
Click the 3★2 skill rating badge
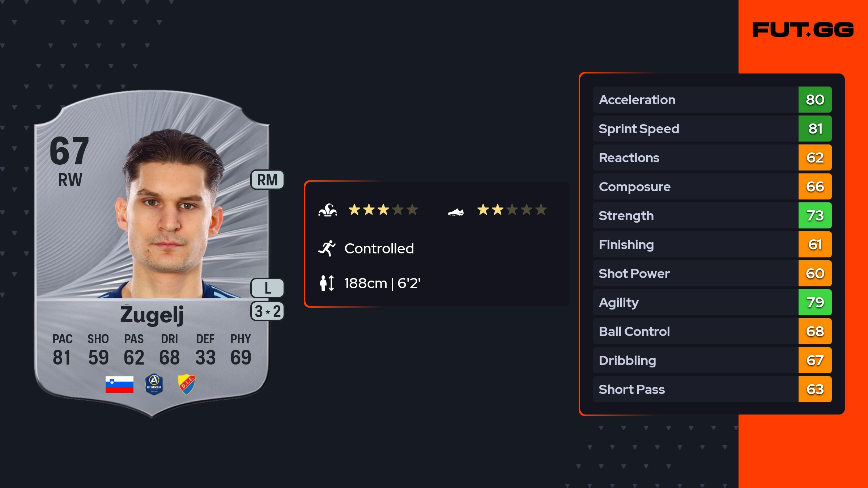267,311
